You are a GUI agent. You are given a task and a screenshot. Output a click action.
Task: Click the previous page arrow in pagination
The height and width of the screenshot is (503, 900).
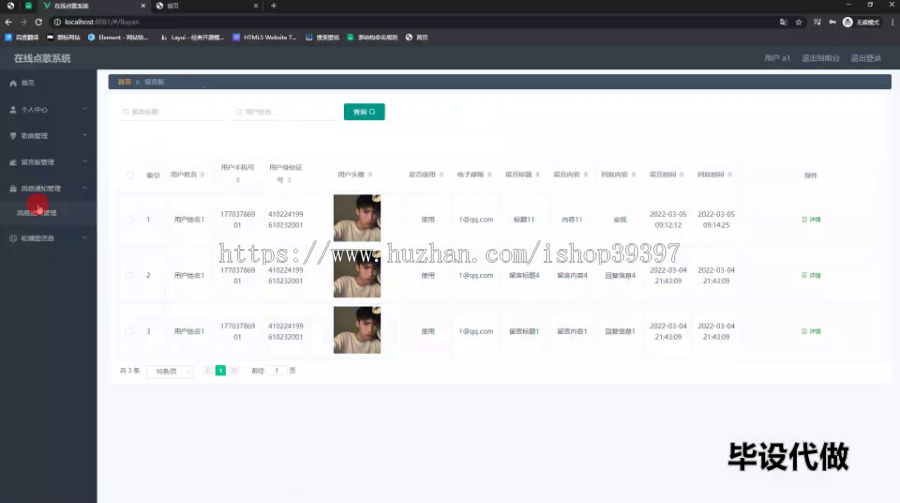click(x=207, y=371)
